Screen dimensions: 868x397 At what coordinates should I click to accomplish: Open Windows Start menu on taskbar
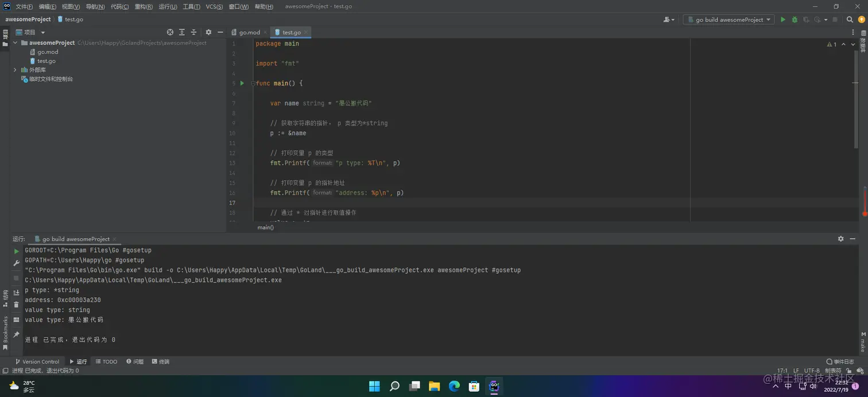coord(374,386)
